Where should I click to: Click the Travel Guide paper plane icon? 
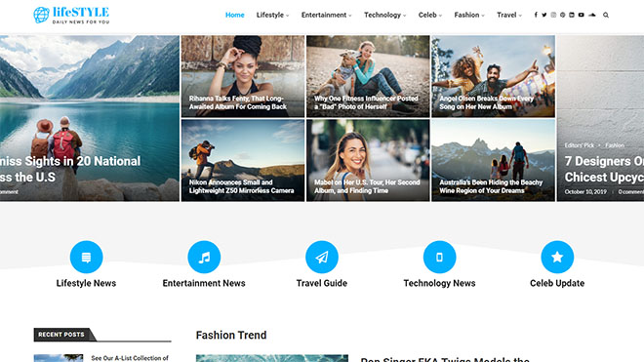(x=322, y=257)
